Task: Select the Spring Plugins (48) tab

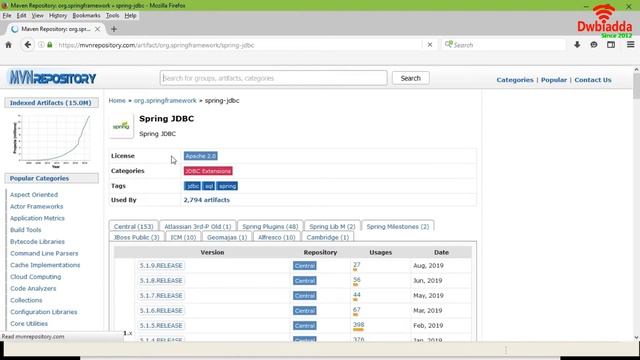Action: tap(270, 227)
